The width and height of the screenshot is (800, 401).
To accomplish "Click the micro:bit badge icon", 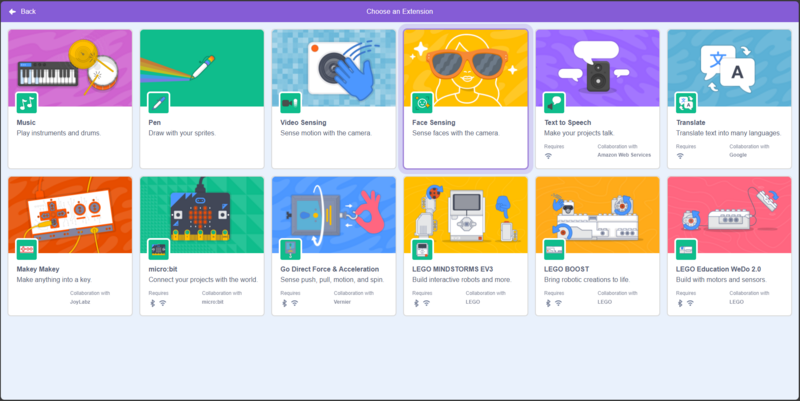I will (158, 249).
